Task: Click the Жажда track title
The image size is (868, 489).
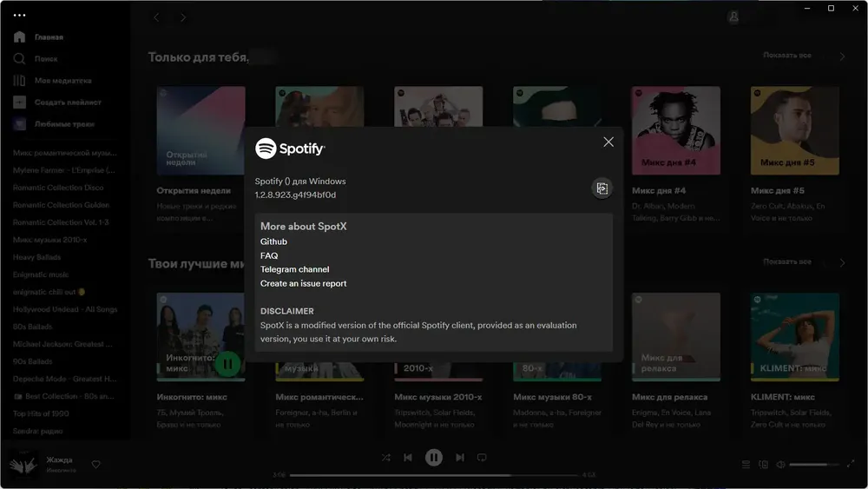Action: pyautogui.click(x=59, y=459)
